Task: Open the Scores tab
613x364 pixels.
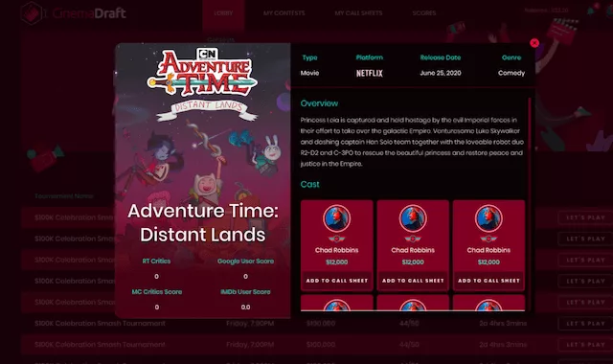Action: pyautogui.click(x=423, y=13)
